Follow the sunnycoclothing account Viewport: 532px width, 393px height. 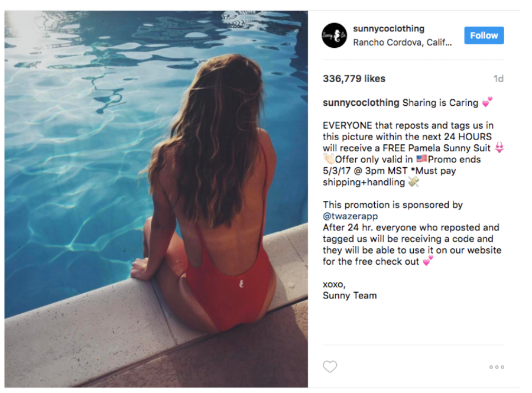pyautogui.click(x=484, y=35)
